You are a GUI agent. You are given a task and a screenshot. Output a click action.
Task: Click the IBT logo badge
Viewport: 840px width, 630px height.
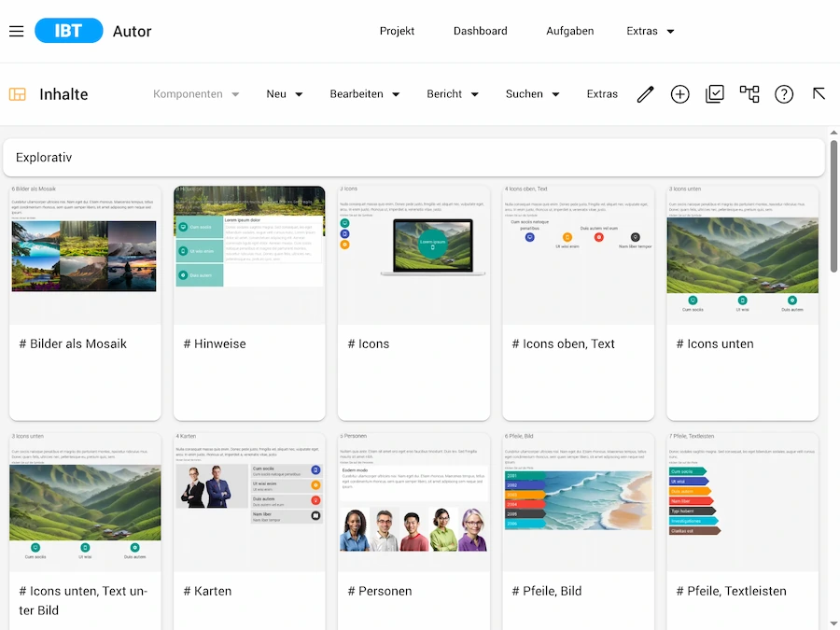coord(68,31)
